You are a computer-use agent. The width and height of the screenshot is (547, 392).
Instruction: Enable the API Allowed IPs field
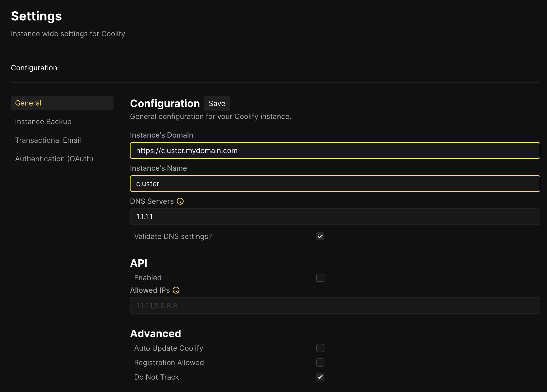[320, 278]
